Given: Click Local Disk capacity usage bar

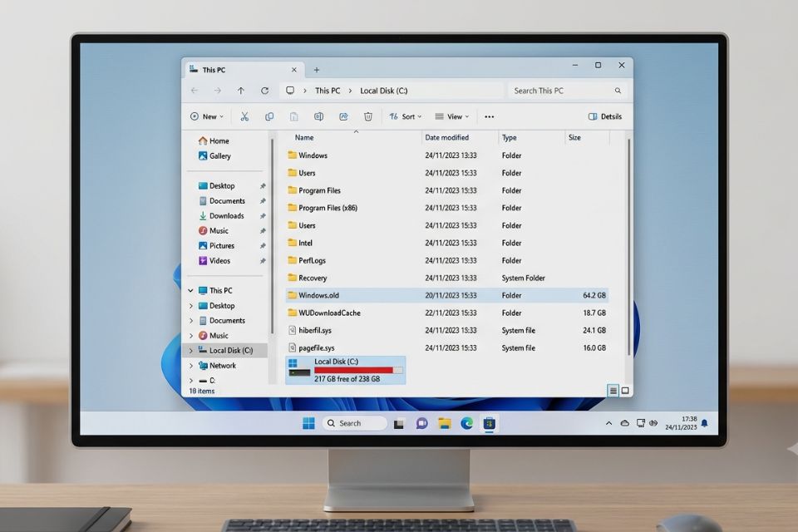Looking at the screenshot, I should tap(358, 370).
